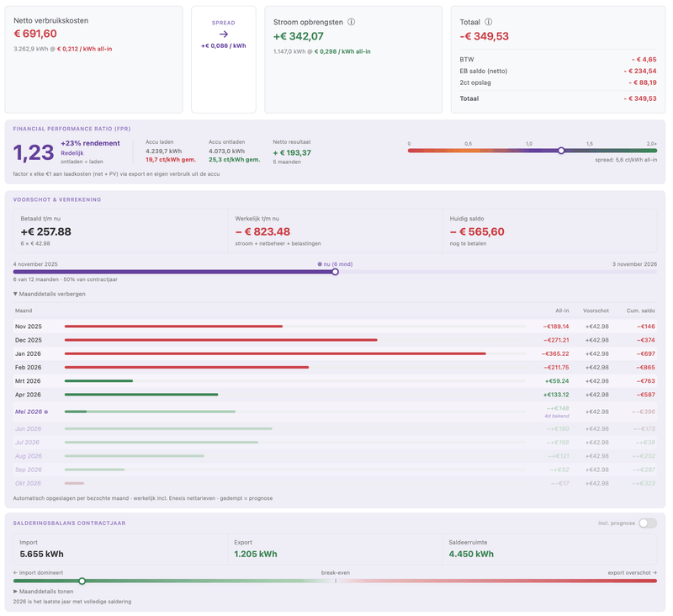Select the Feb 2026 month row
Viewport: 673px width, 616px height.
tap(335, 368)
